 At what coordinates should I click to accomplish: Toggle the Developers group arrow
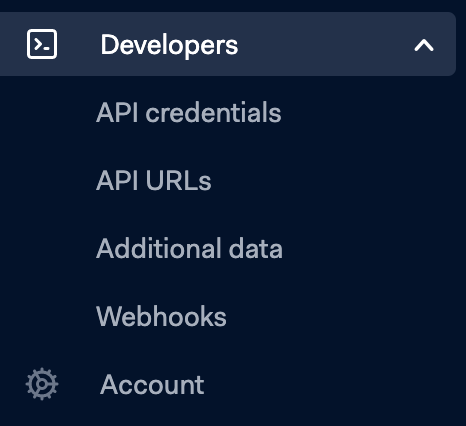[424, 45]
